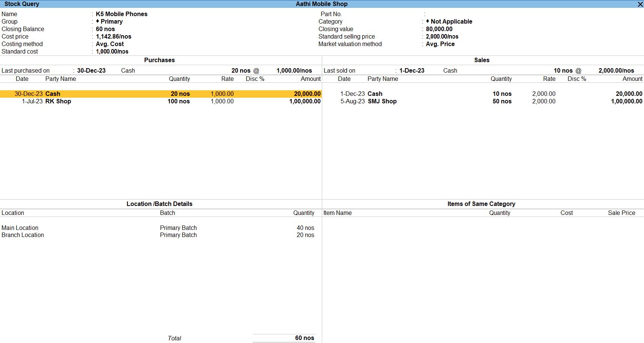Click the Sales section heading
Screen dimensions: 644x343
[482, 60]
